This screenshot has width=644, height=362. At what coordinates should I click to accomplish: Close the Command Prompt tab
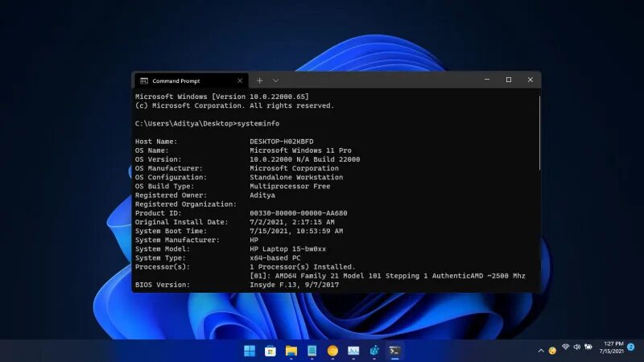pos(240,81)
